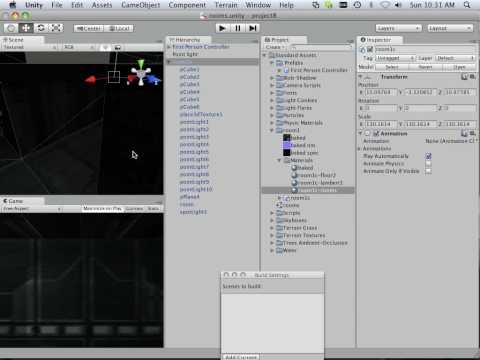
Task: Open the Layout dropdown
Action: point(450,28)
